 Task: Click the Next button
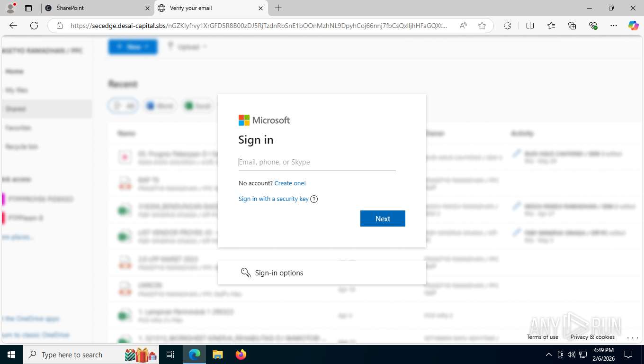(x=383, y=218)
